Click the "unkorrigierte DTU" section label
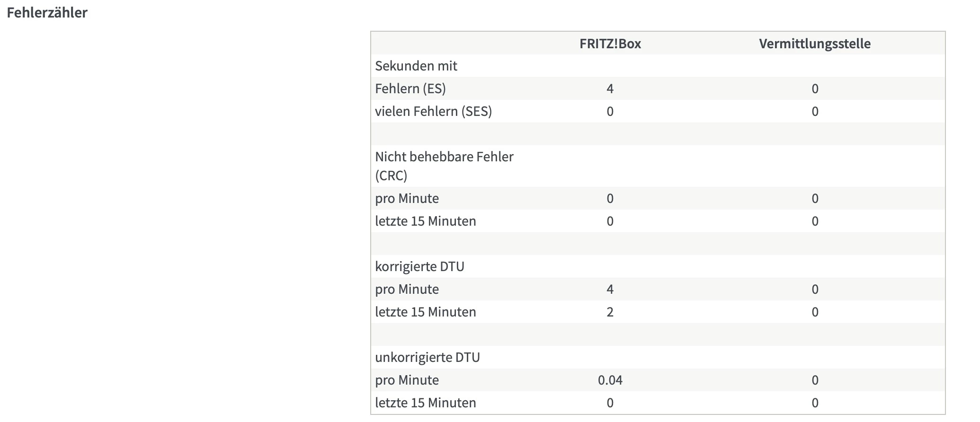Viewport: 980px width, 422px height. pos(427,357)
